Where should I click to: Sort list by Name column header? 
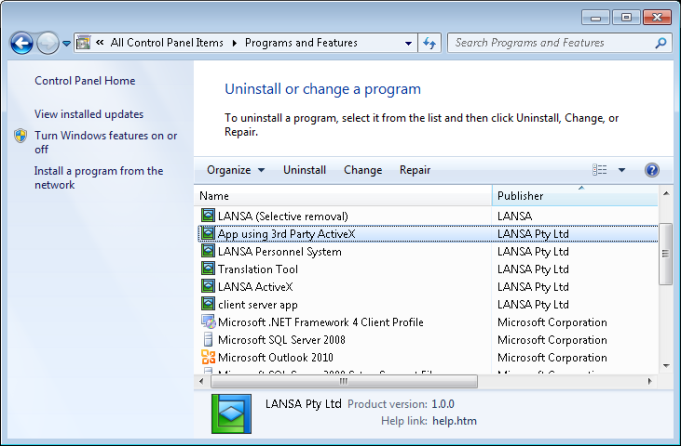[x=343, y=196]
